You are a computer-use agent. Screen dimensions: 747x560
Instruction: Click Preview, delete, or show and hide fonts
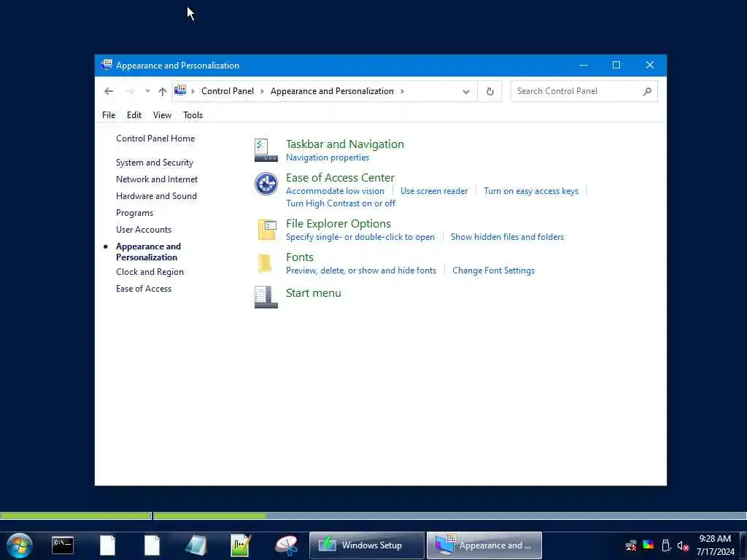coord(361,271)
